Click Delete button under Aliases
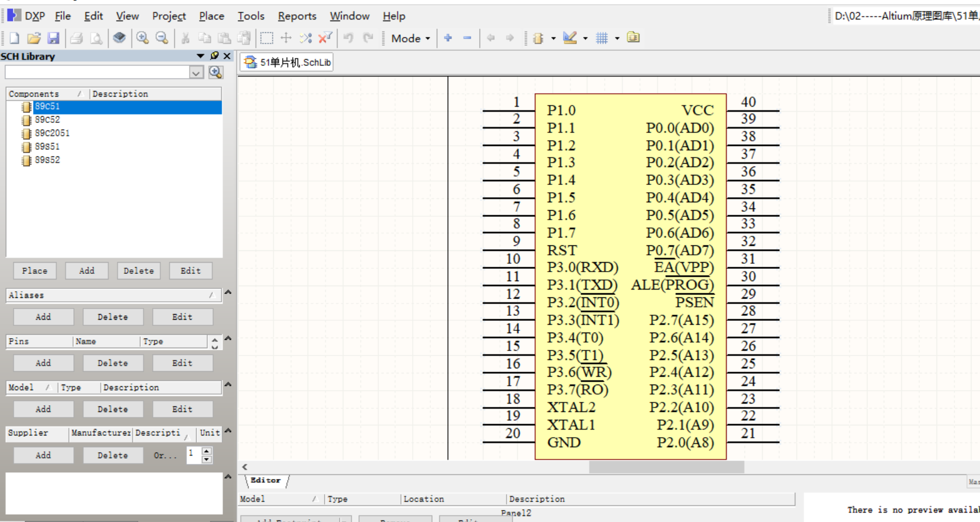The height and width of the screenshot is (522, 980). pos(112,317)
